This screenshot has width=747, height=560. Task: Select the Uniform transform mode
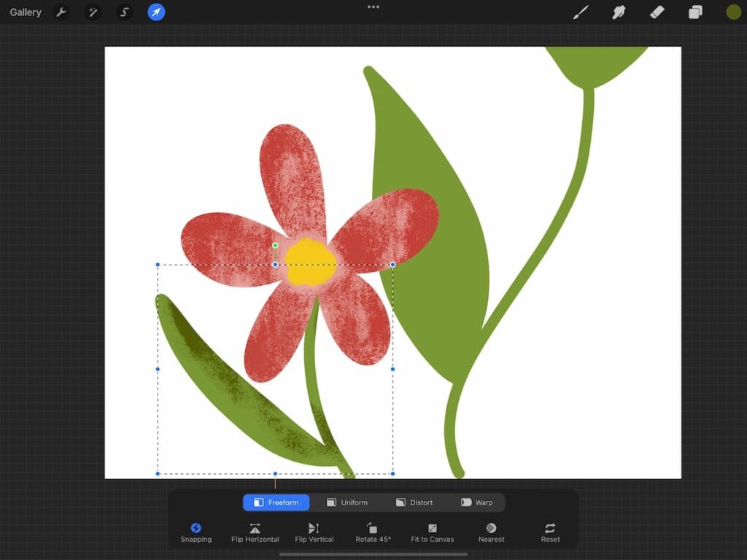click(x=349, y=502)
